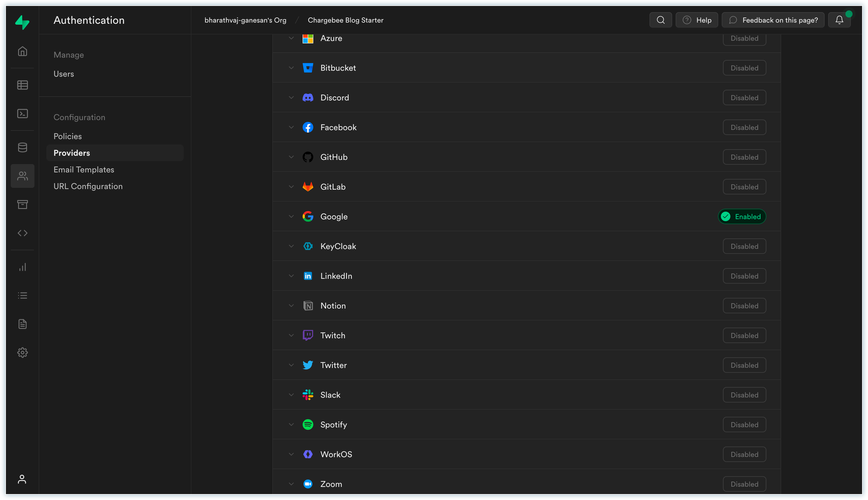The height and width of the screenshot is (500, 868).
Task: Open the user account icon at bottom
Action: [22, 479]
